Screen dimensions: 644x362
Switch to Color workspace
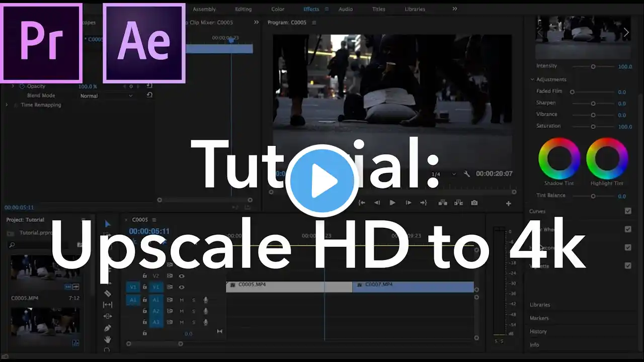(x=278, y=9)
